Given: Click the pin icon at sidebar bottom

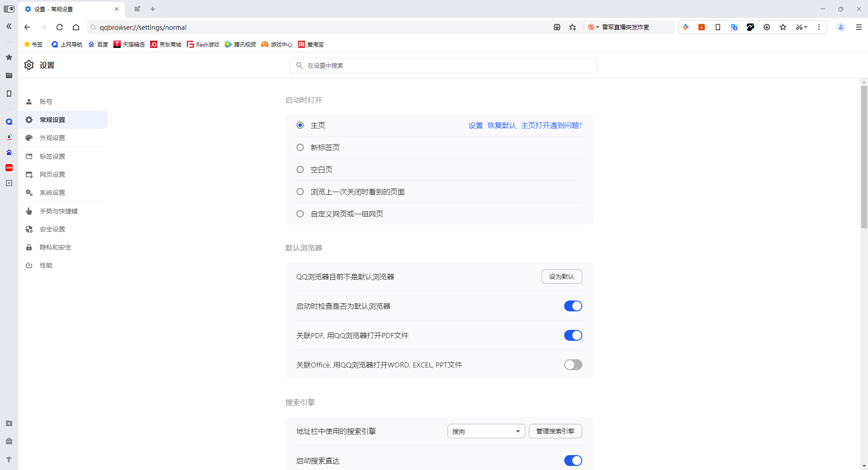Looking at the screenshot, I should click(x=9, y=459).
